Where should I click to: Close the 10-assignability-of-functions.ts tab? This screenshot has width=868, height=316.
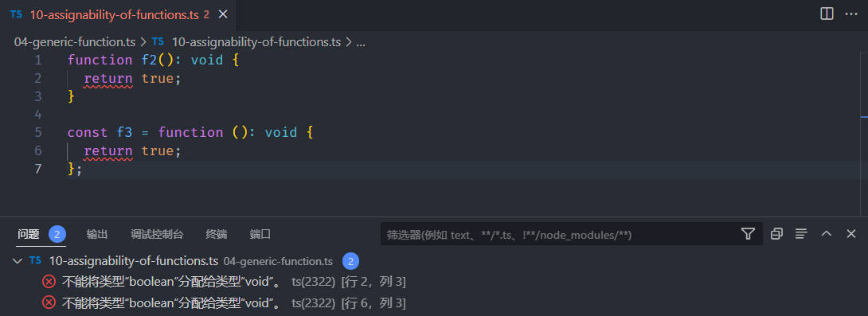pos(223,14)
